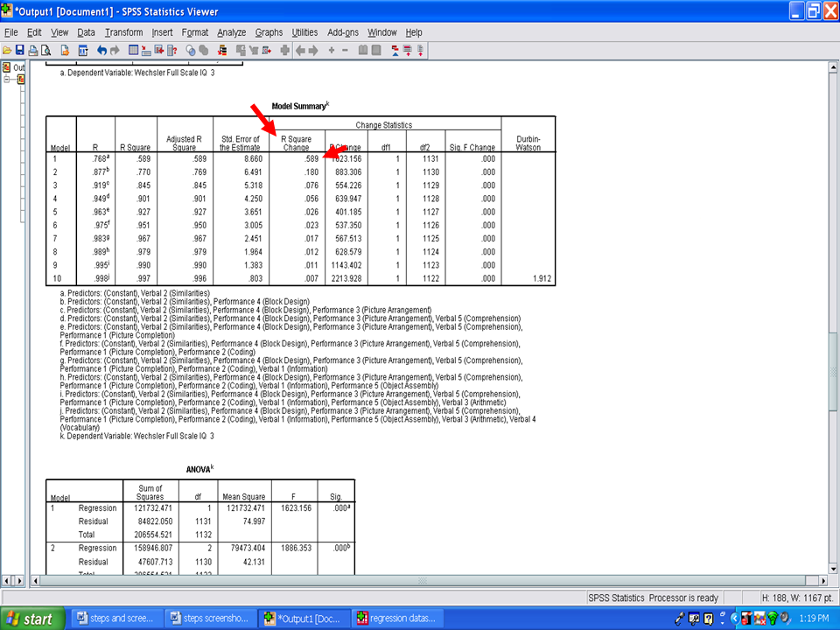The height and width of the screenshot is (630, 840).
Task: Click the Open file folder icon
Action: point(7,51)
